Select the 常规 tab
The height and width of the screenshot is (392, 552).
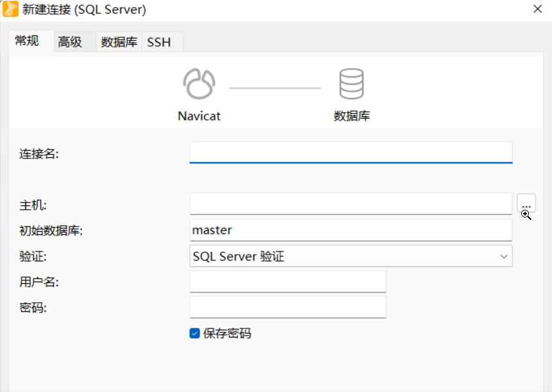(x=27, y=41)
